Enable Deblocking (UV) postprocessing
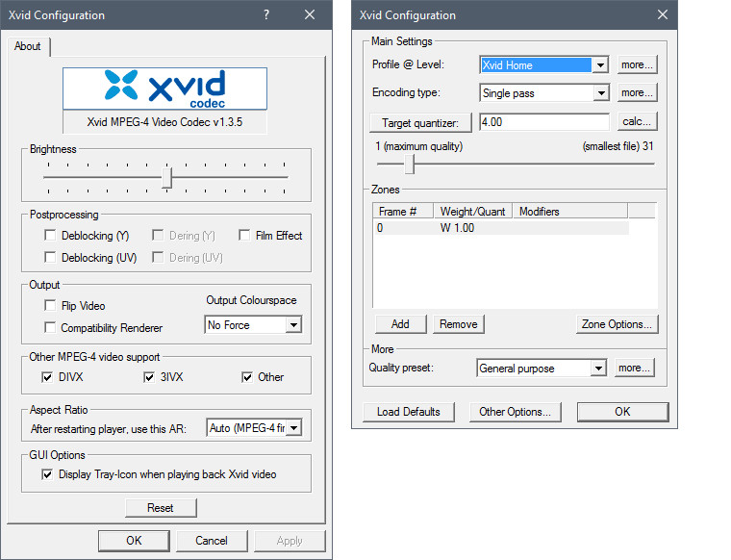 [x=50, y=257]
